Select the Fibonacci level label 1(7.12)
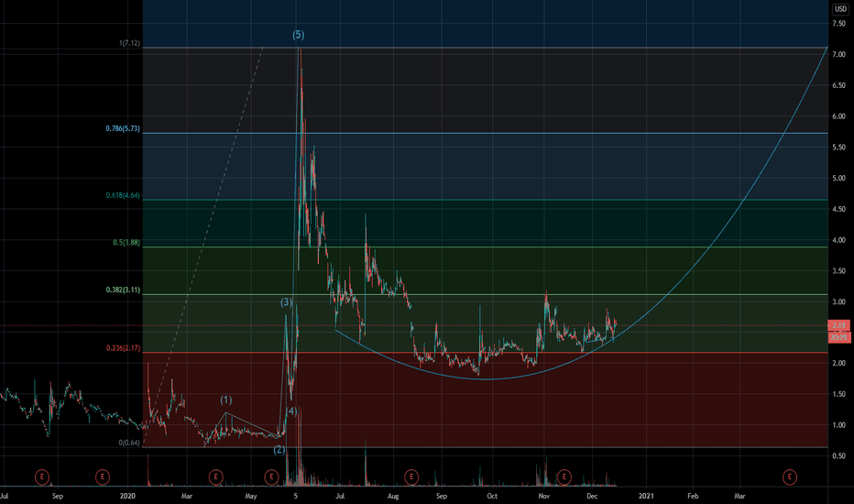The height and width of the screenshot is (504, 854). [x=129, y=43]
